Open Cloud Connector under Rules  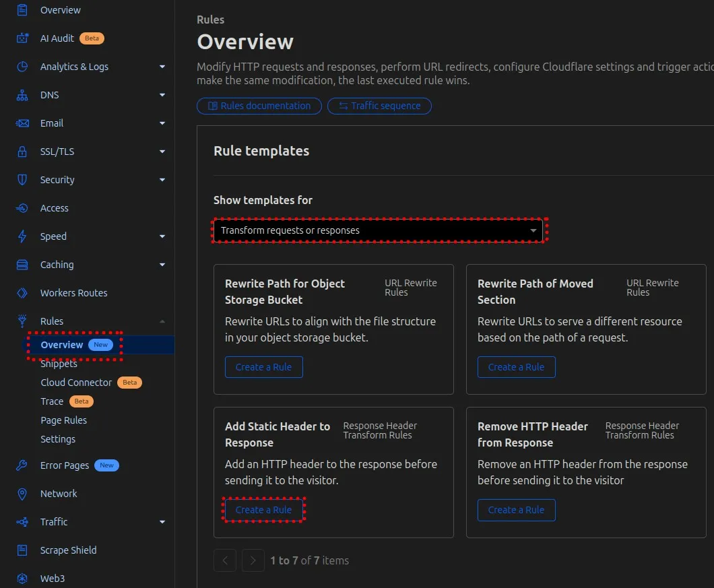click(76, 383)
